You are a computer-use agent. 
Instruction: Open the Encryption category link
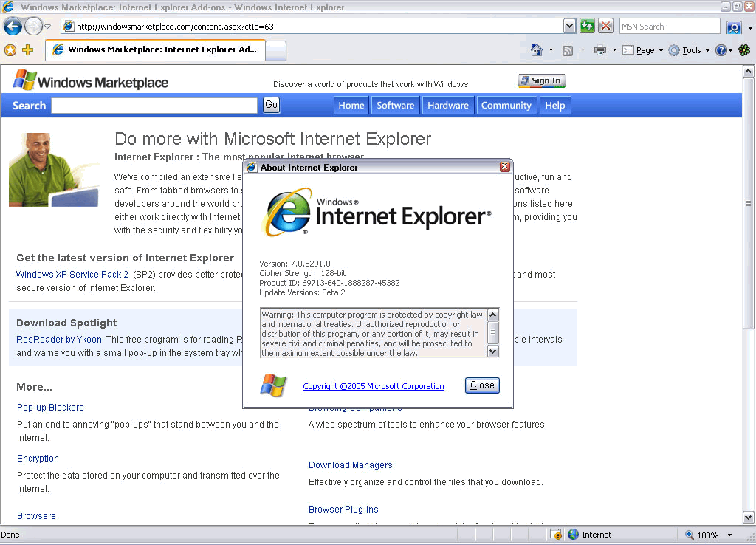tap(38, 458)
